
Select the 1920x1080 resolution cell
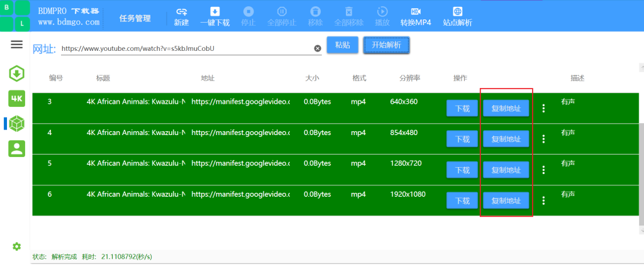click(x=408, y=194)
